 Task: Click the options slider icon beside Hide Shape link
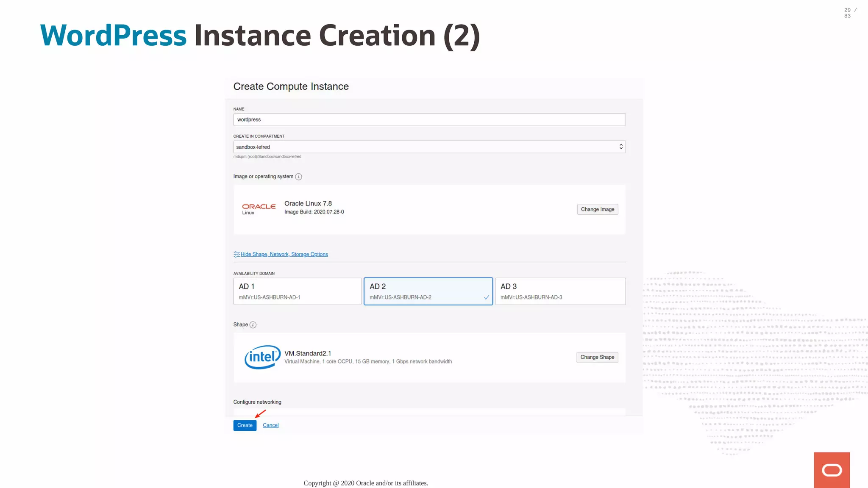[236, 254]
